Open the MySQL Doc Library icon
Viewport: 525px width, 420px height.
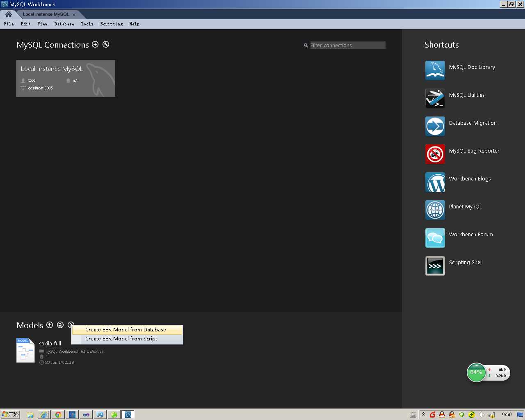tap(435, 71)
